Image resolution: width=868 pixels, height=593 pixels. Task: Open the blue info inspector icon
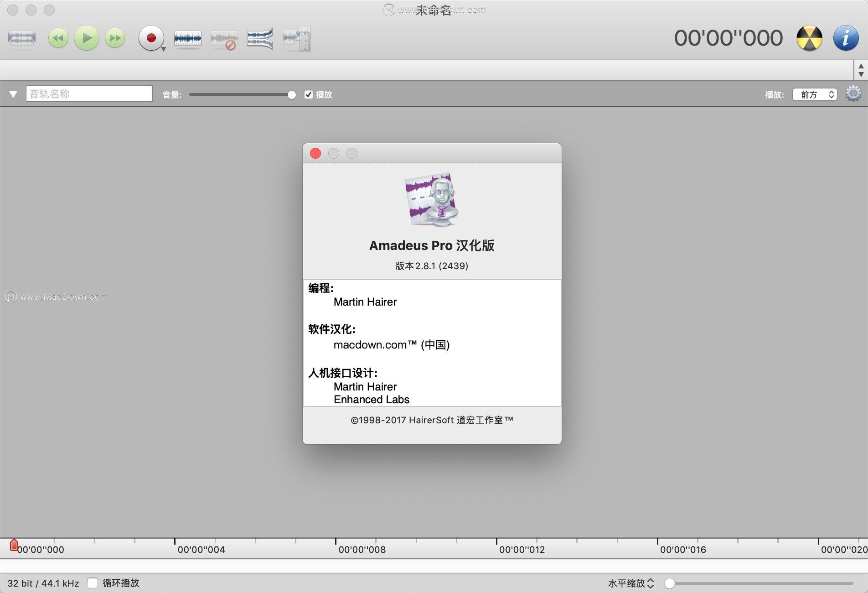(x=846, y=38)
